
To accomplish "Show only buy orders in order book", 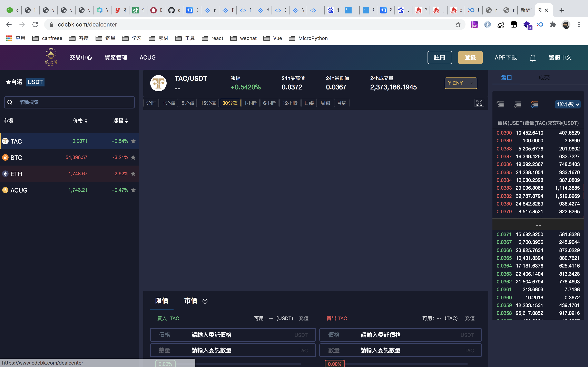I will tap(517, 104).
